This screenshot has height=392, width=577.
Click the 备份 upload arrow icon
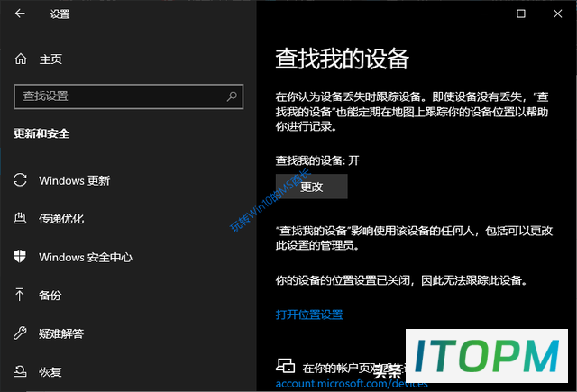(20, 295)
